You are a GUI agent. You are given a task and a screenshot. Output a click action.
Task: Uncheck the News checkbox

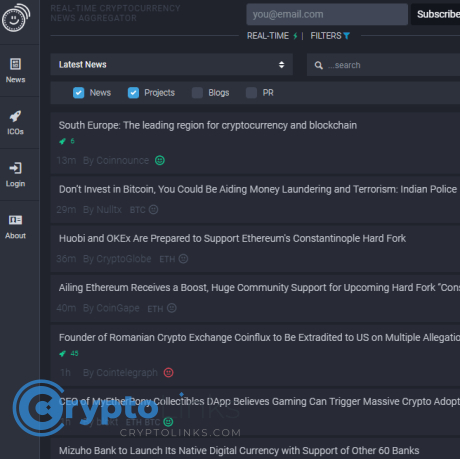(79, 93)
